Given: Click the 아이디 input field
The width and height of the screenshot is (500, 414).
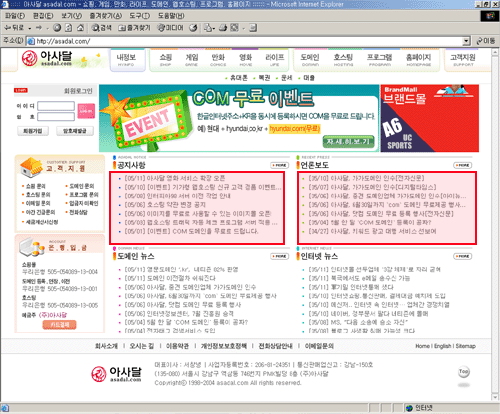Looking at the screenshot, I should pyautogui.click(x=56, y=106).
